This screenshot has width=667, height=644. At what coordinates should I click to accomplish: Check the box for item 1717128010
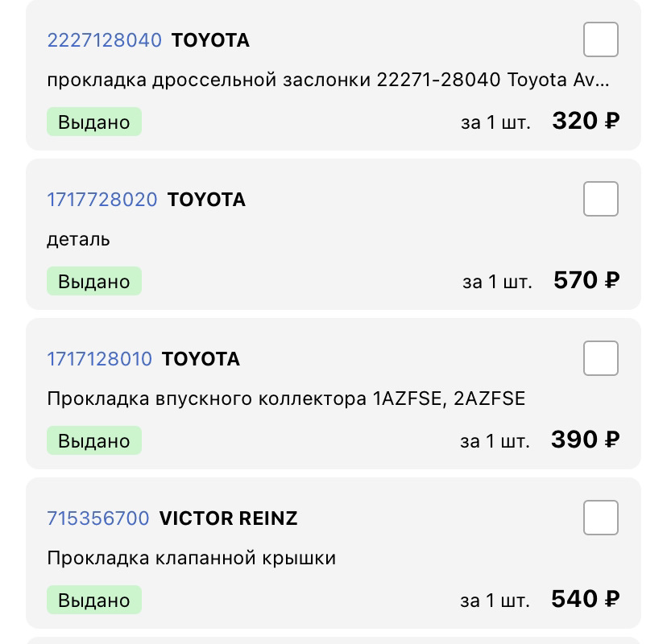[600, 358]
